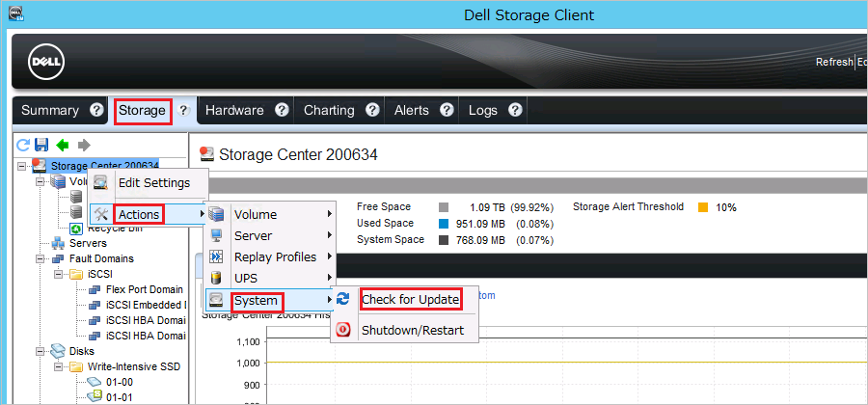Open the Replay Profiles submenu arrow
This screenshot has height=405, width=868.
(x=330, y=256)
